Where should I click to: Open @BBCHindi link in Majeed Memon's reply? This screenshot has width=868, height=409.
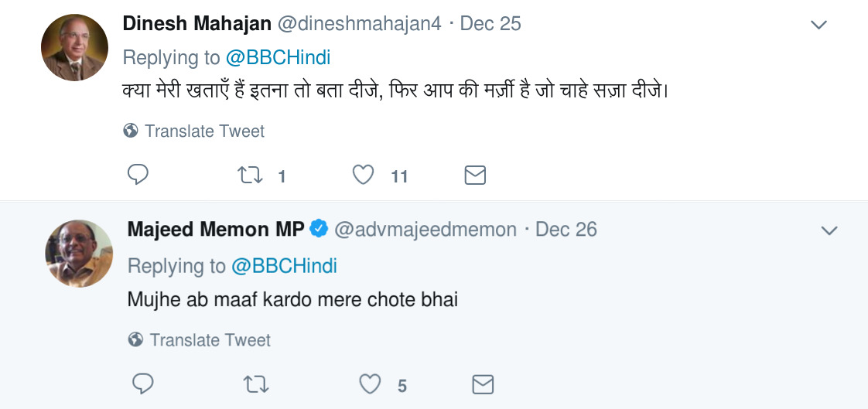[284, 266]
